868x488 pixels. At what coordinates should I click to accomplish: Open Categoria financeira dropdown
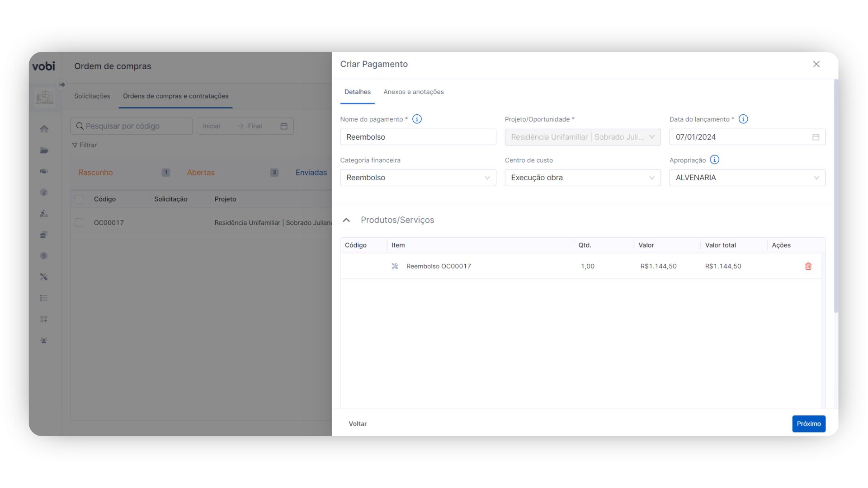(x=418, y=178)
